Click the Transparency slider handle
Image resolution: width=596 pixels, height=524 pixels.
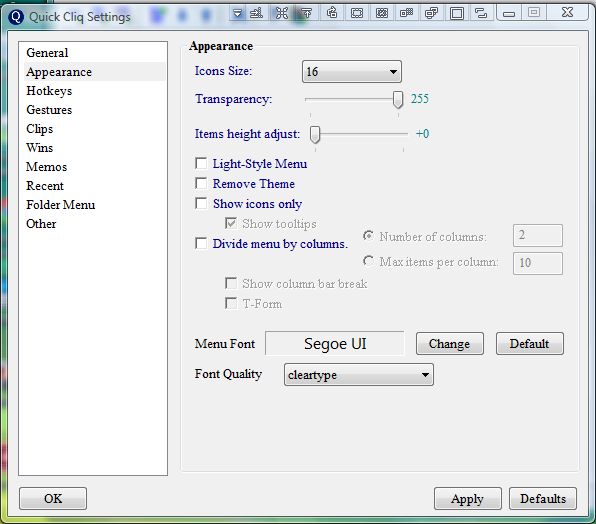coord(398,100)
